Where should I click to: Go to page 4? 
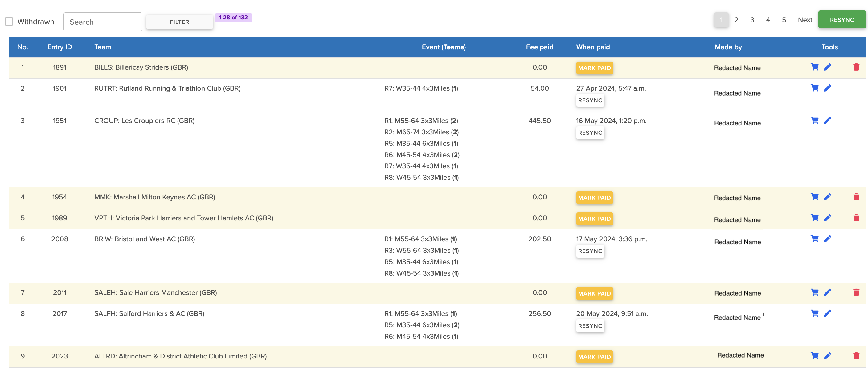(768, 20)
